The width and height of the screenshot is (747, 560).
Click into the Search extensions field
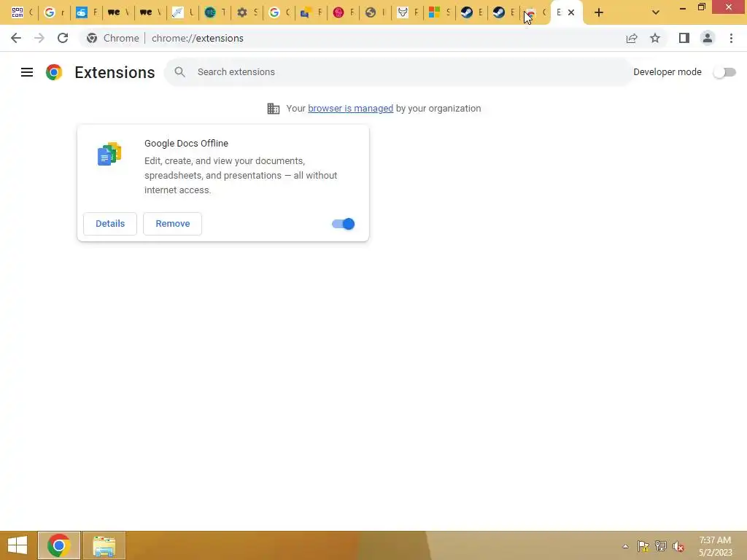(398, 72)
